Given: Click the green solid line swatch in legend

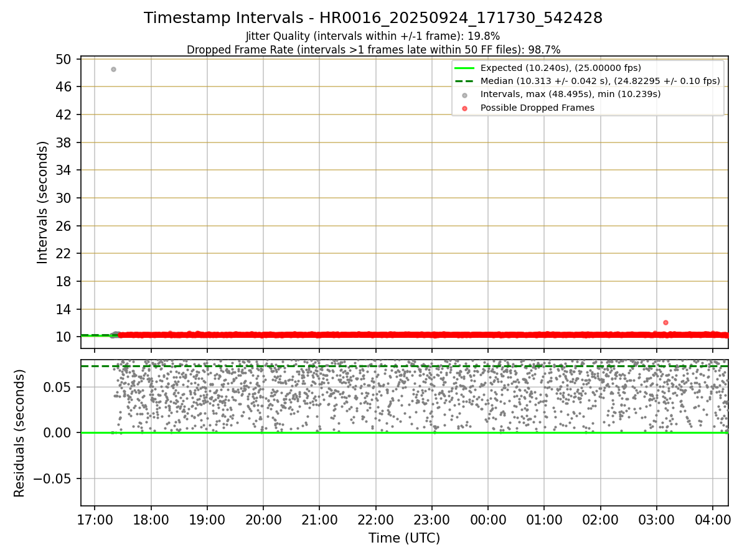Looking at the screenshot, I should [464, 68].
